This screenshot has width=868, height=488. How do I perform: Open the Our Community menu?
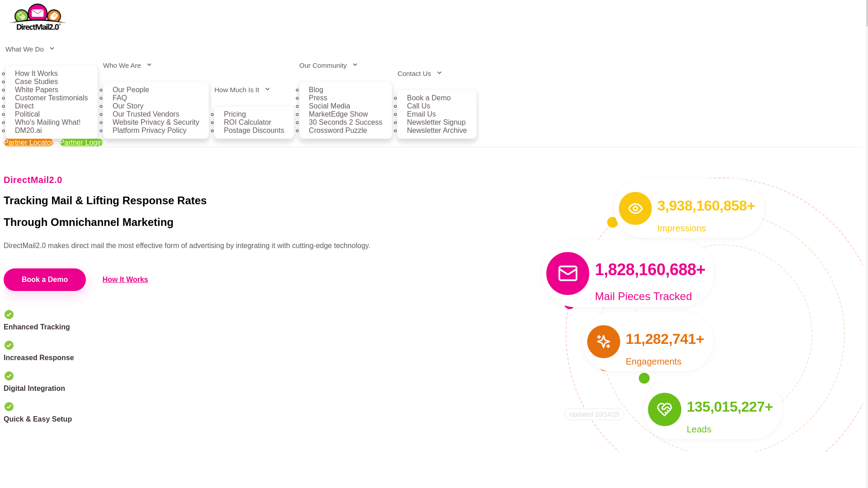click(x=323, y=65)
